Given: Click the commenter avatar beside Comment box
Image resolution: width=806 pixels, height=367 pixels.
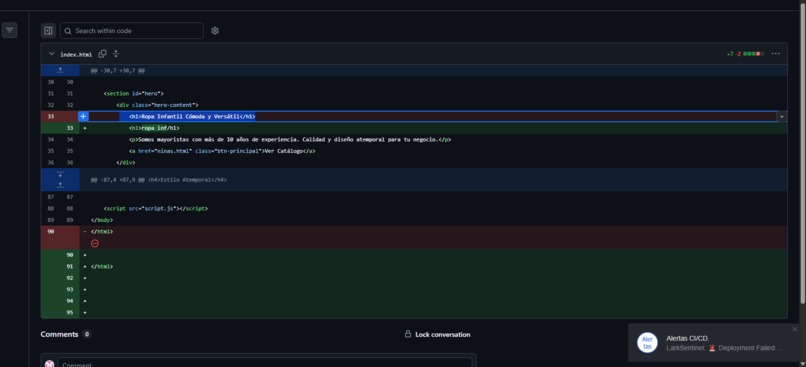Looking at the screenshot, I should (x=49, y=363).
